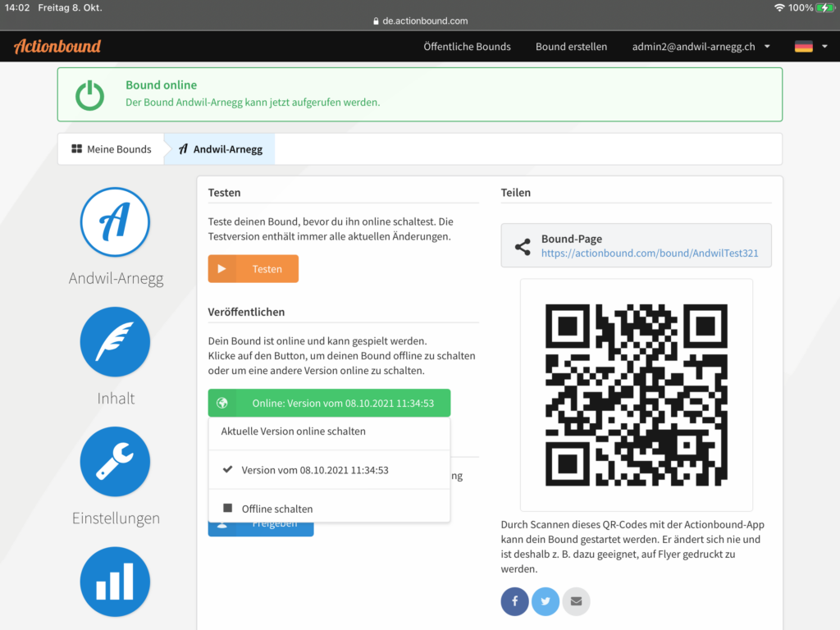This screenshot has height=630, width=840.
Task: Open the statistics bar chart icon
Action: pos(115,582)
